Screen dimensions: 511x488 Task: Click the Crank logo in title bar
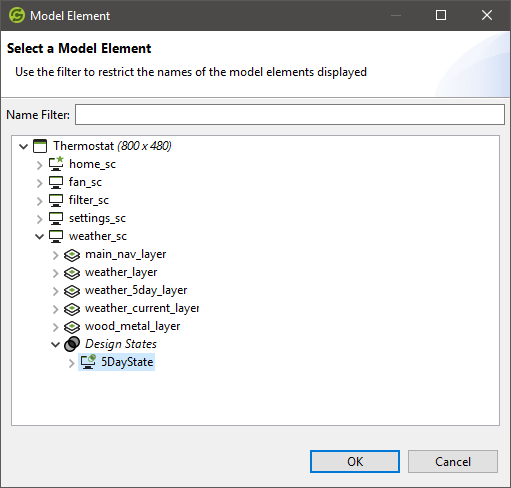(x=17, y=15)
